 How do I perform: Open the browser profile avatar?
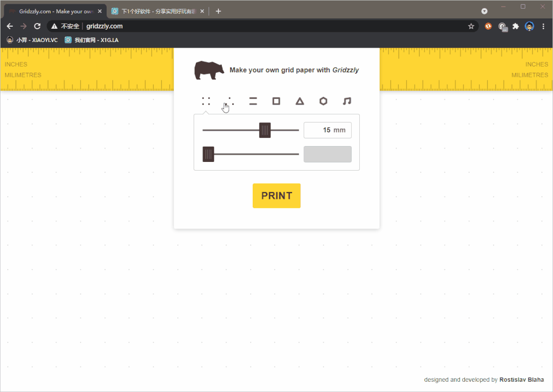coord(529,26)
